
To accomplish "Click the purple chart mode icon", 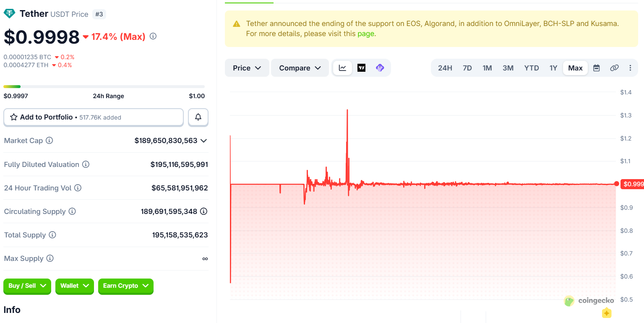I will pos(380,68).
